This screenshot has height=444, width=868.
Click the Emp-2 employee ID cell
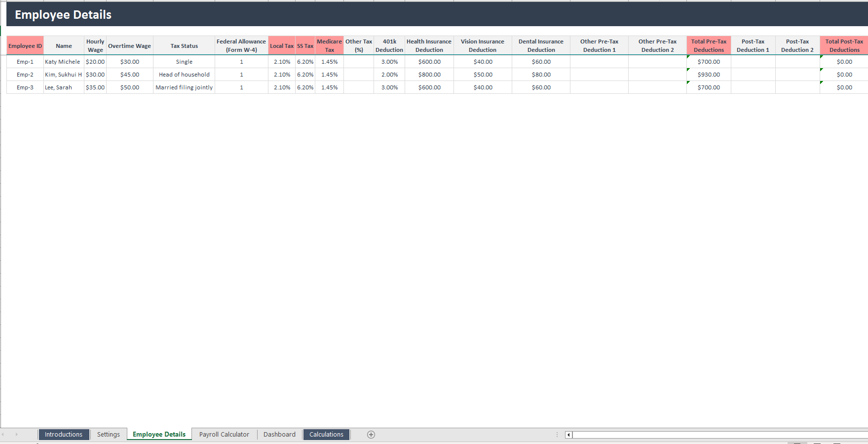25,75
